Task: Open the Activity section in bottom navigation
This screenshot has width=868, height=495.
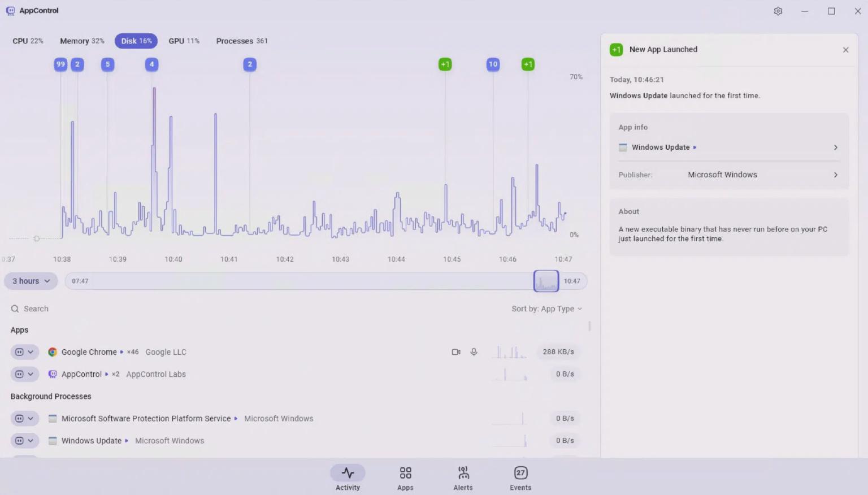Action: (348, 478)
